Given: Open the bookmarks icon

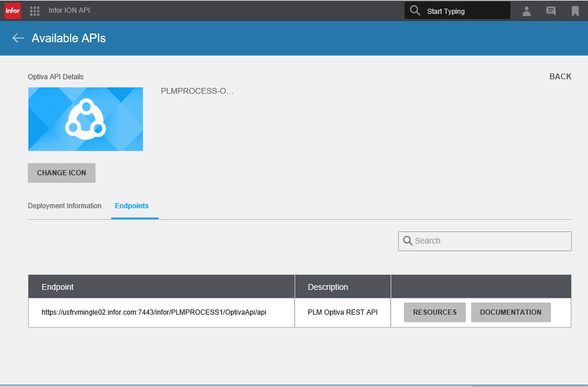Looking at the screenshot, I should click(575, 11).
